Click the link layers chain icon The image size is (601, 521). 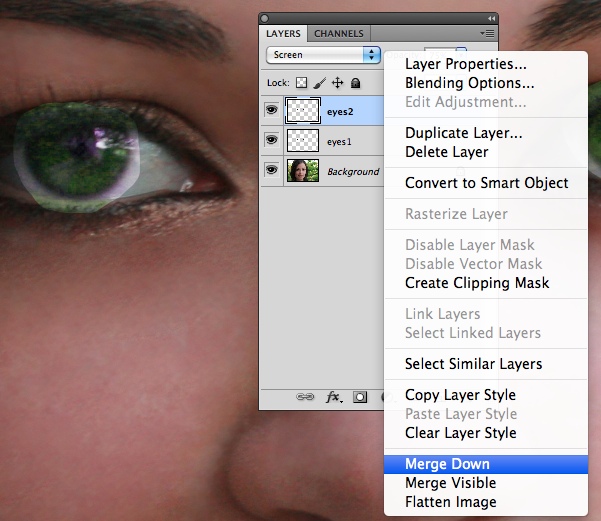click(x=305, y=397)
